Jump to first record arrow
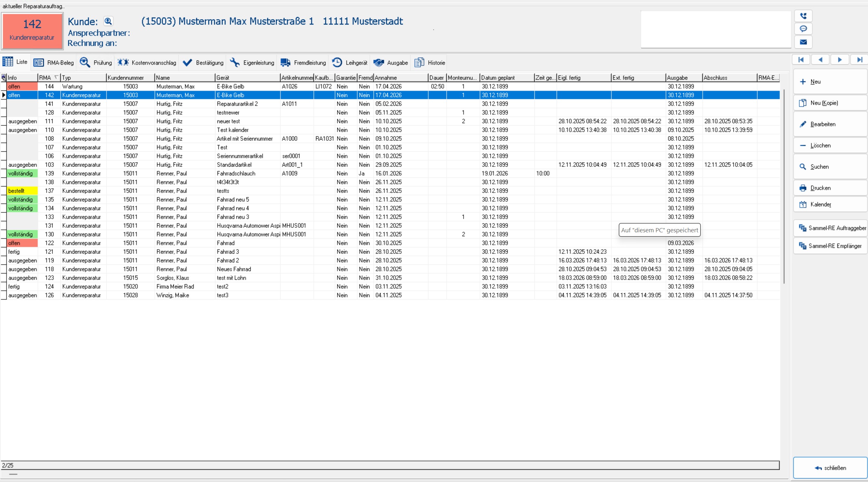The width and height of the screenshot is (868, 482). (801, 60)
